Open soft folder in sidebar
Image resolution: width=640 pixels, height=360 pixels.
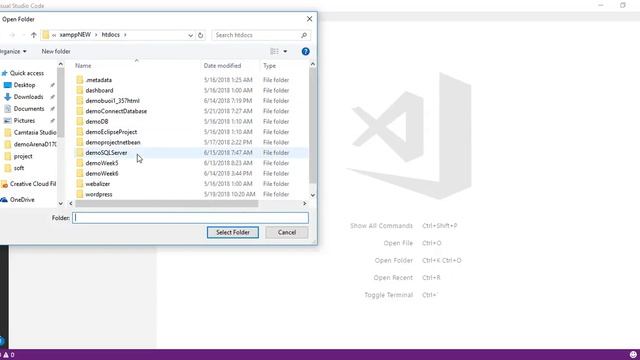tap(19, 168)
